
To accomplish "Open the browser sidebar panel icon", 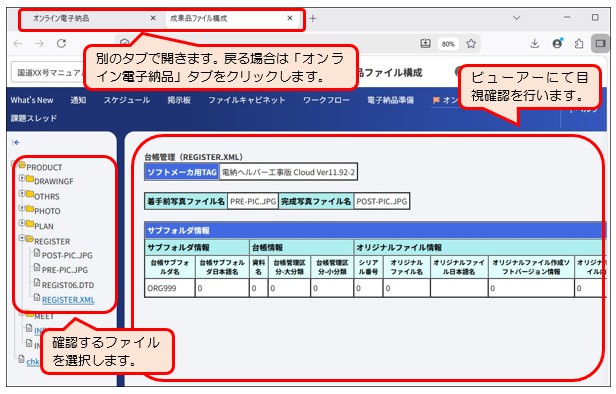I will (x=600, y=43).
